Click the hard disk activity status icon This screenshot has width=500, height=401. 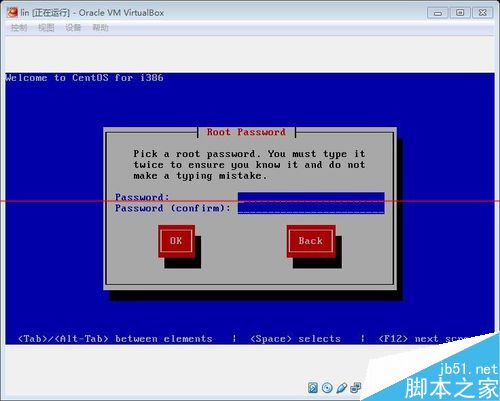[x=313, y=388]
